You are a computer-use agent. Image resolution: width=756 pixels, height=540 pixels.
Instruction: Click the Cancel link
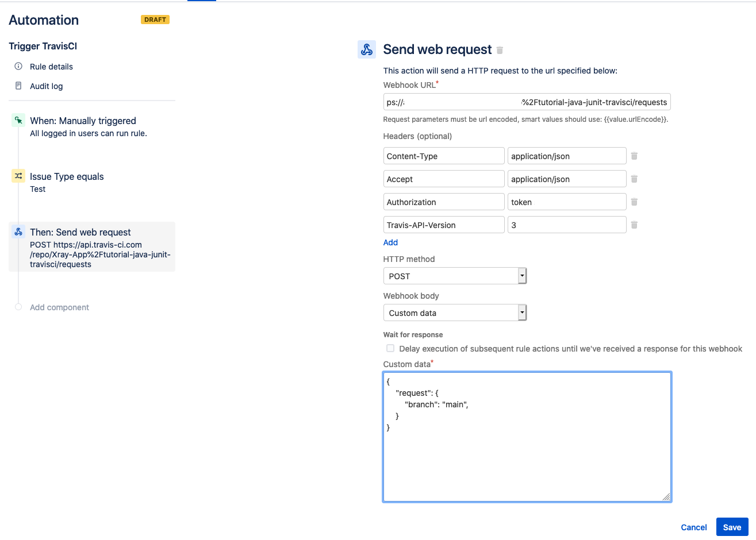point(694,527)
